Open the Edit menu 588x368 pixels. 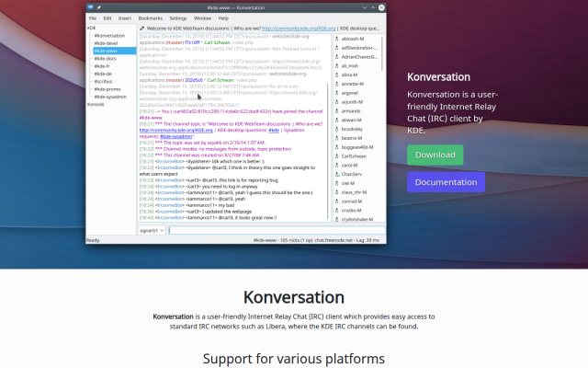point(107,18)
